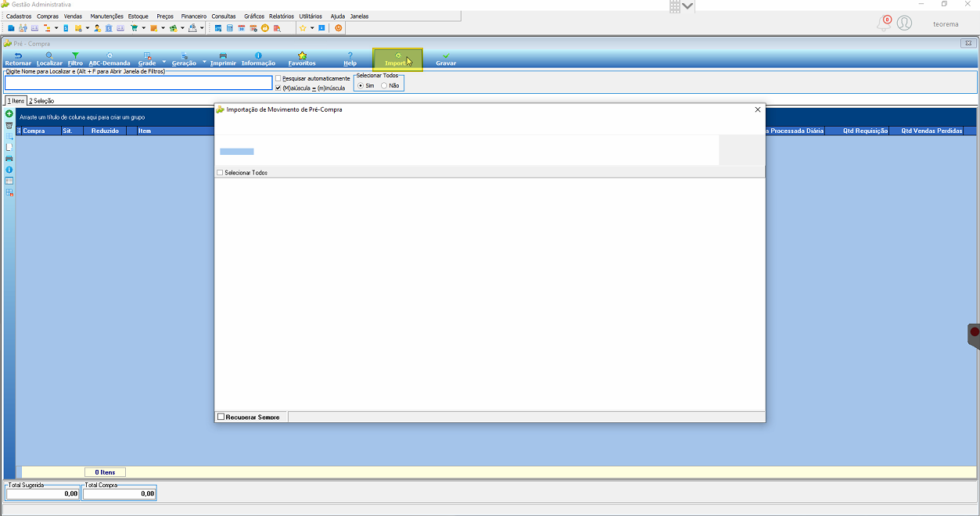Expand the Grade dropdown arrow
This screenshot has width=980, height=516.
coord(164,62)
